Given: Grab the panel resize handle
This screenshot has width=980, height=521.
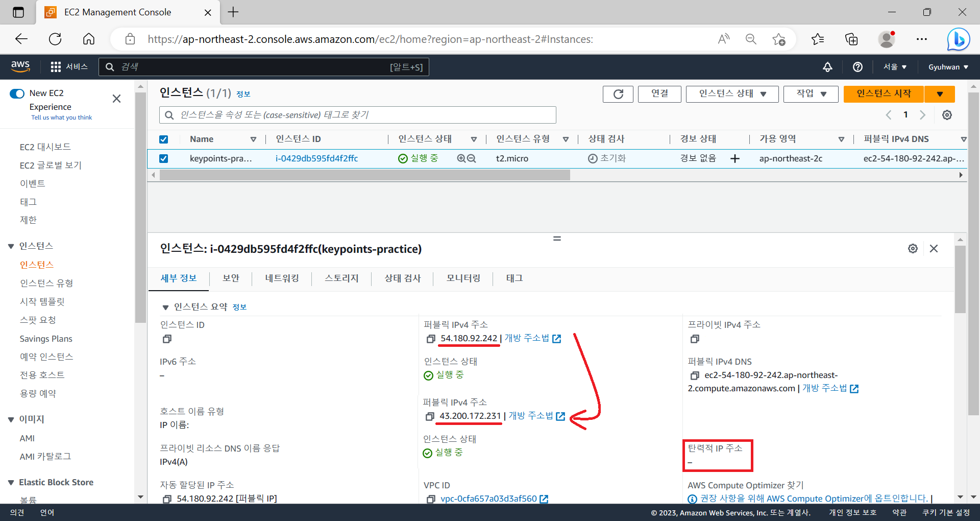Looking at the screenshot, I should pos(557,239).
